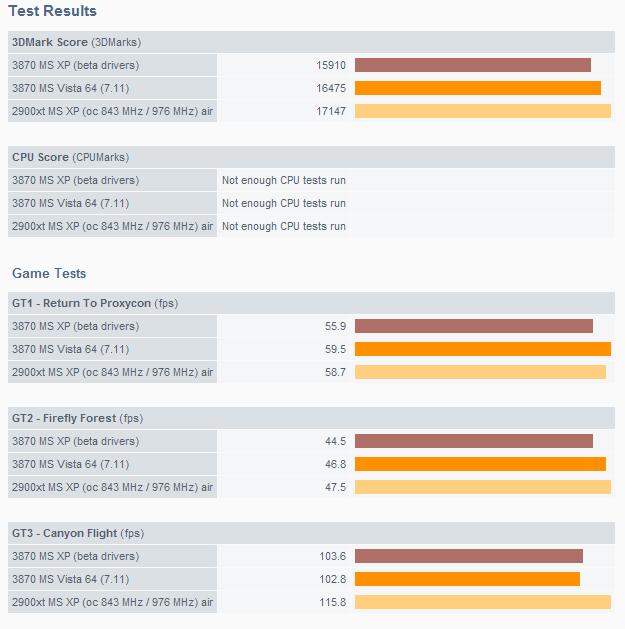This screenshot has height=629, width=625.
Task: Select the 3DMark Score section header
Action: click(78, 42)
